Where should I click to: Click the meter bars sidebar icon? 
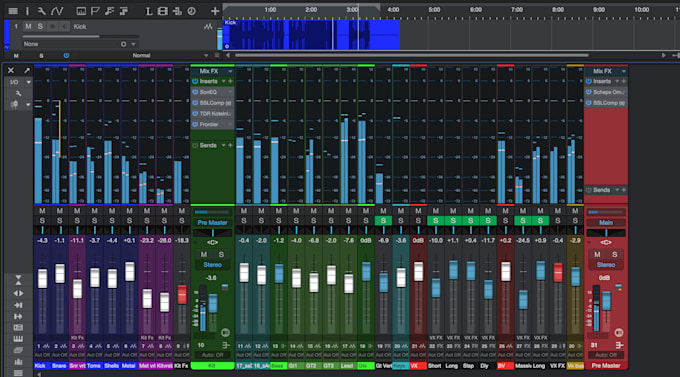point(18,361)
